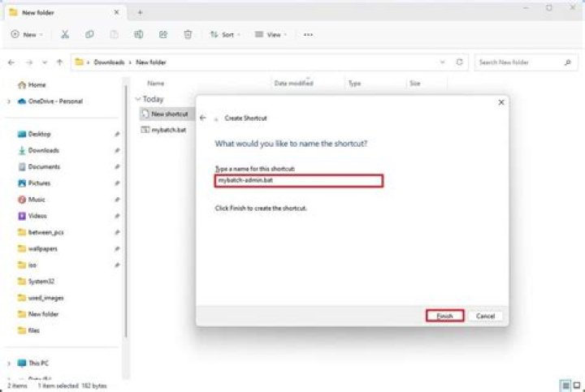The width and height of the screenshot is (585, 392).
Task: Expand address bar history dropdown
Action: (443, 62)
